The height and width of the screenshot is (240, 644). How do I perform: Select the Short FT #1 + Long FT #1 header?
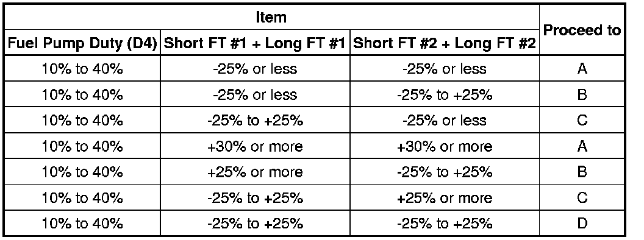click(x=255, y=43)
